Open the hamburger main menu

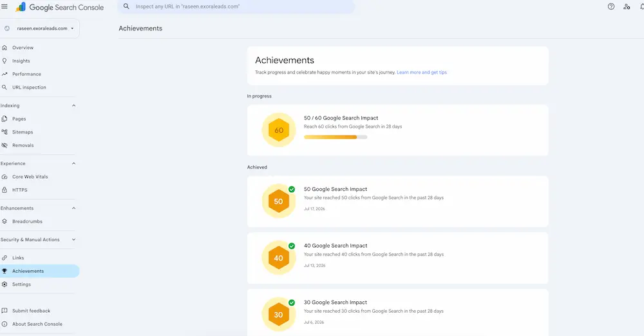click(x=5, y=6)
